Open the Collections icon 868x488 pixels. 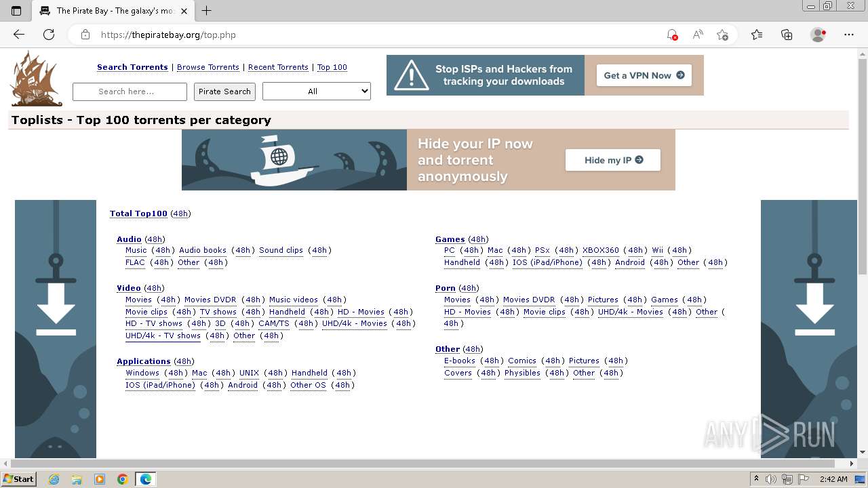[787, 35]
